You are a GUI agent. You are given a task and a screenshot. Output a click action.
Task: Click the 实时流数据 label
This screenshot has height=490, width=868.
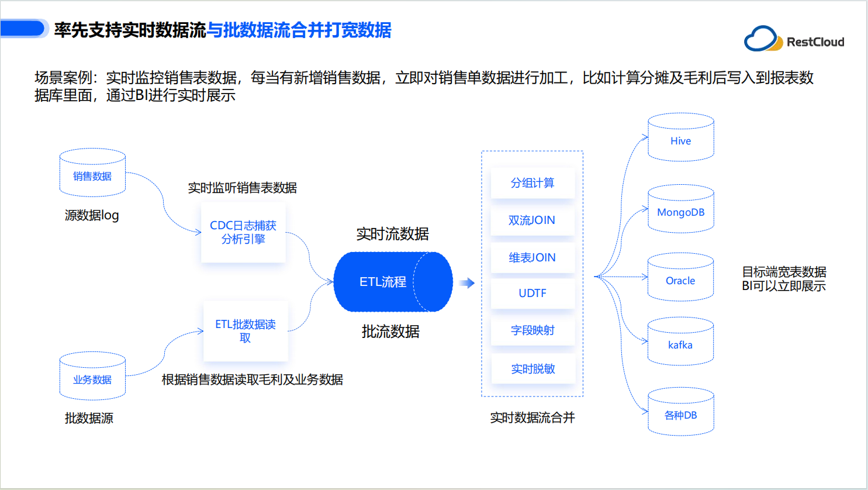click(x=393, y=234)
